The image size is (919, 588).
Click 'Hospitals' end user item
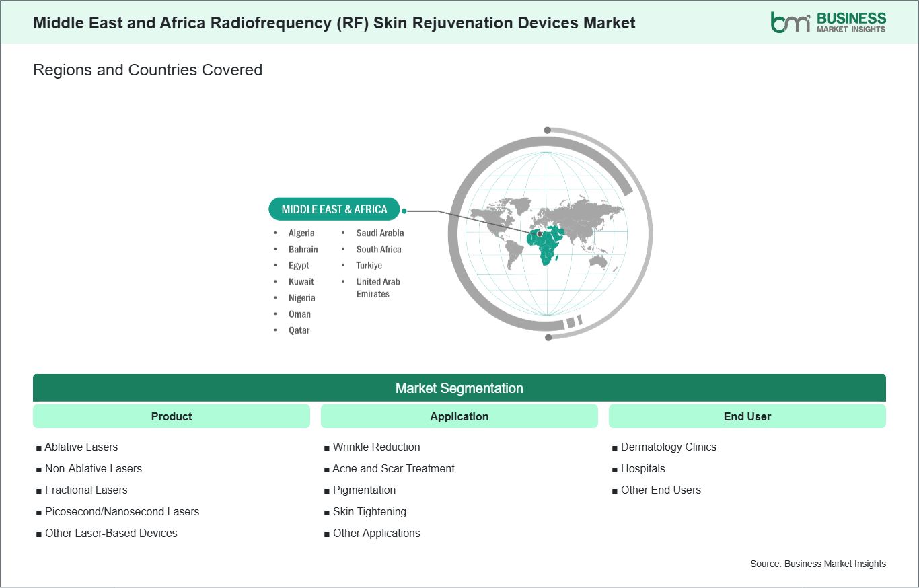coord(642,468)
